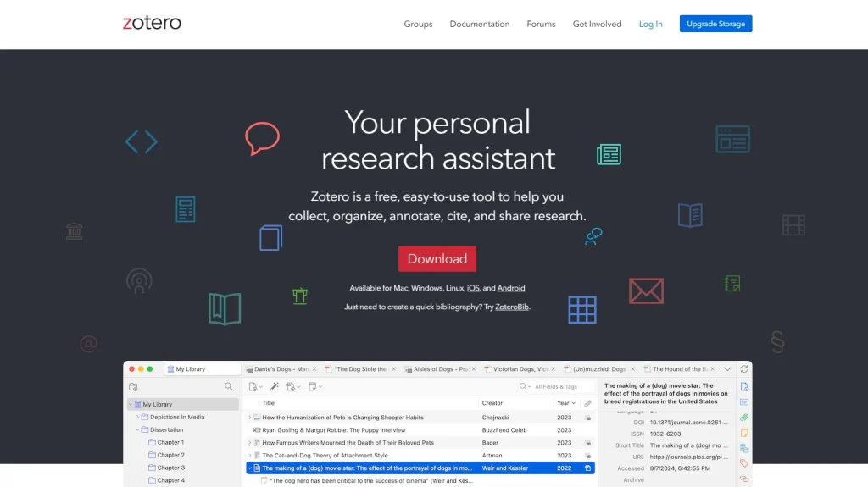This screenshot has height=487, width=868.
Task: Open the Android link
Action: (x=511, y=288)
